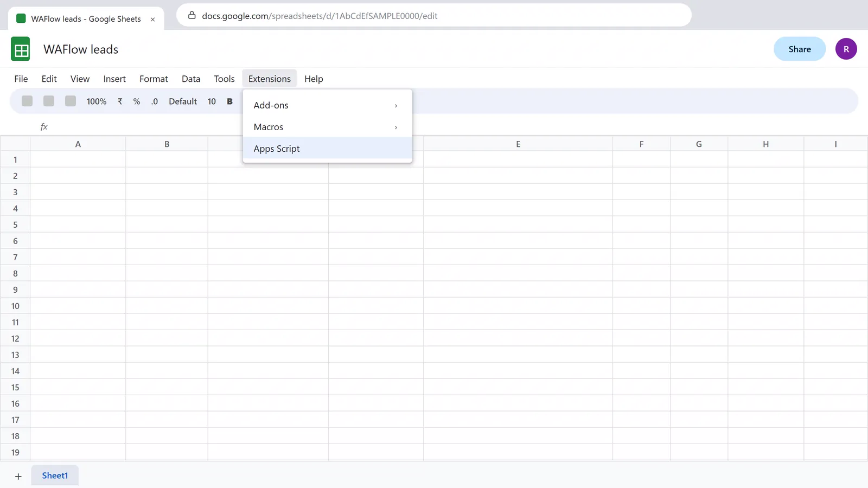868x488 pixels.
Task: Select column I header
Action: [x=835, y=144]
